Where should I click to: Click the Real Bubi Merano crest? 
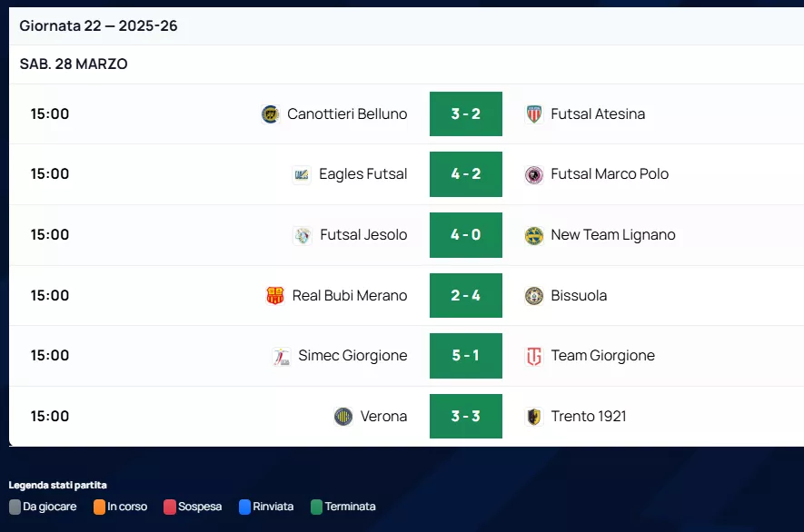(x=275, y=296)
